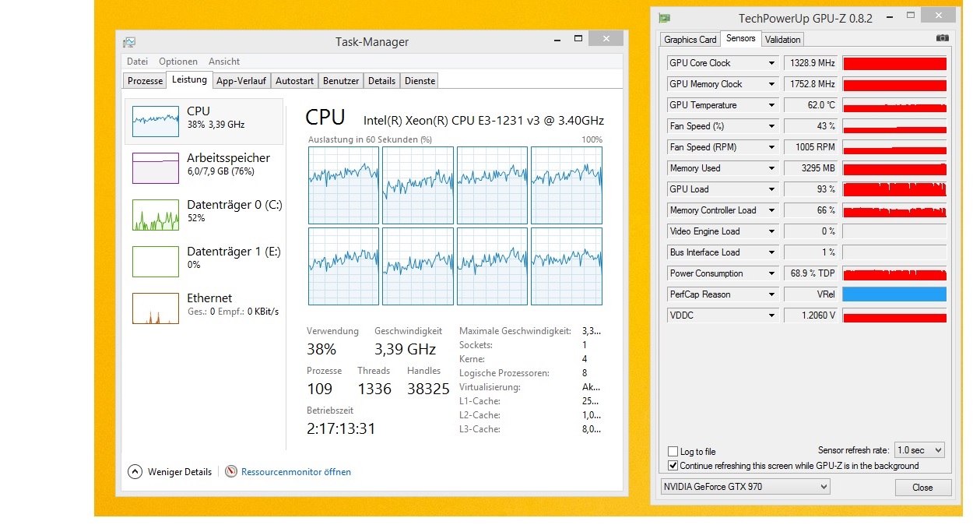Switch to the Dienste tab
Screen dimensions: 980x525
pos(420,81)
